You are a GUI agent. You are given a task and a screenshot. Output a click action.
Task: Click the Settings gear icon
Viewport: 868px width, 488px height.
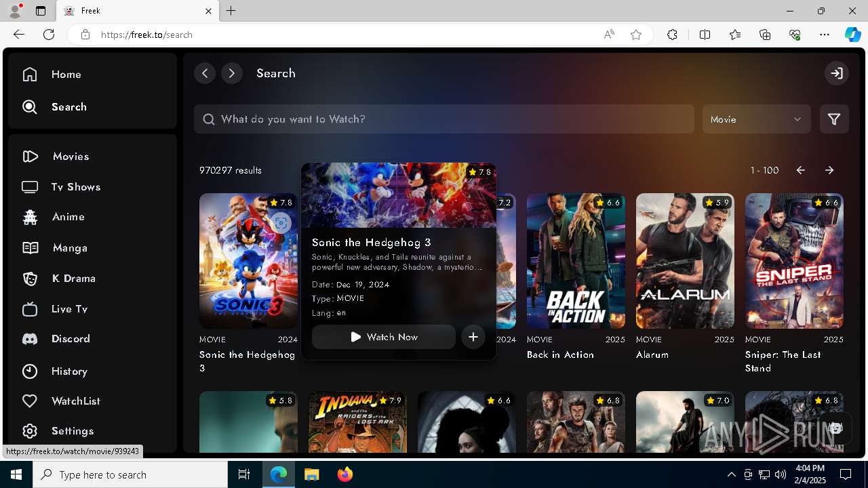(x=30, y=431)
